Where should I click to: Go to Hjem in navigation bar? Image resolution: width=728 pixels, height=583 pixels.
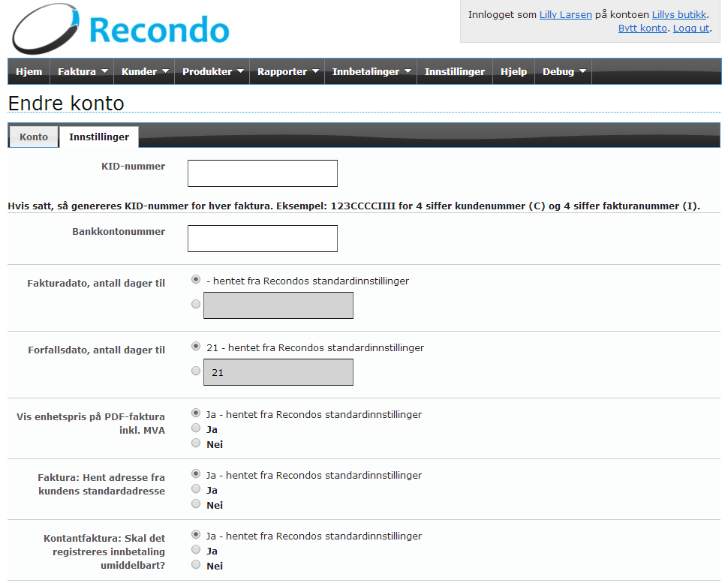click(x=29, y=72)
